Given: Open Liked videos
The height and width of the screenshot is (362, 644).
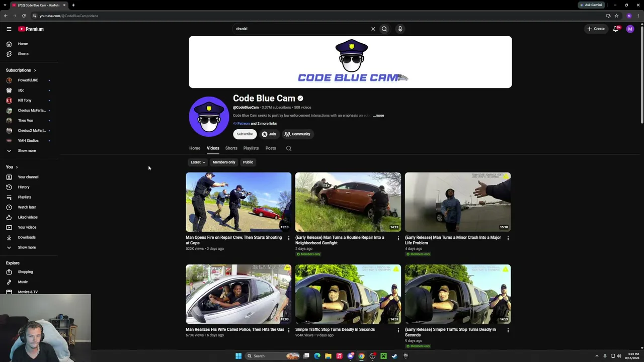Looking at the screenshot, I should point(28,217).
